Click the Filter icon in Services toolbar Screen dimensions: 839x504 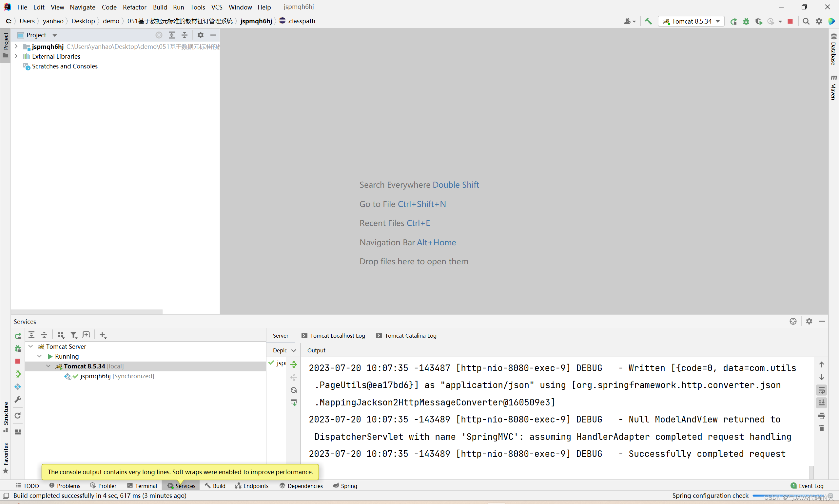point(73,335)
